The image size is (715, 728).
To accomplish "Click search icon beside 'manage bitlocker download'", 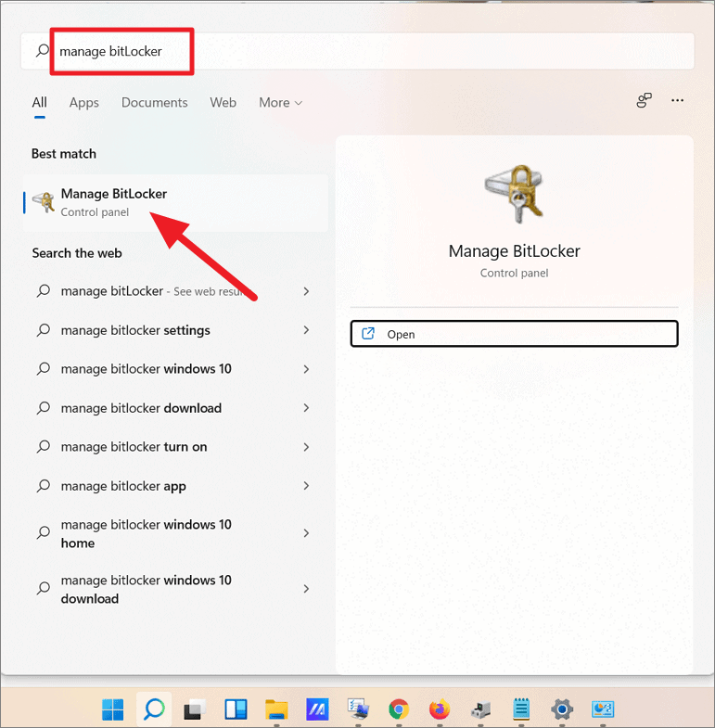I will click(x=44, y=408).
